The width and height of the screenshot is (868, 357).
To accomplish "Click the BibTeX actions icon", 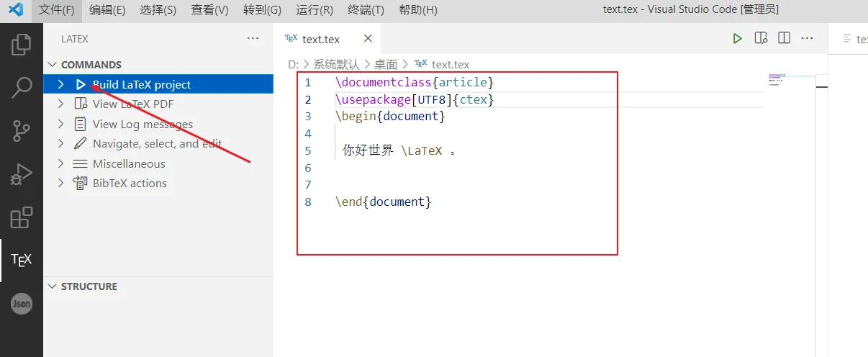I will 81,183.
